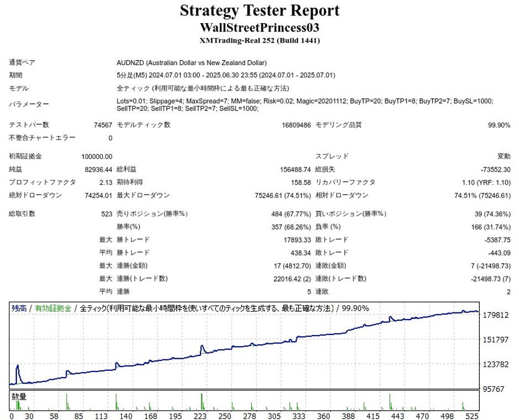Click the 100000.00 initial deposit value
The width and height of the screenshot is (519, 420).
pyautogui.click(x=97, y=157)
